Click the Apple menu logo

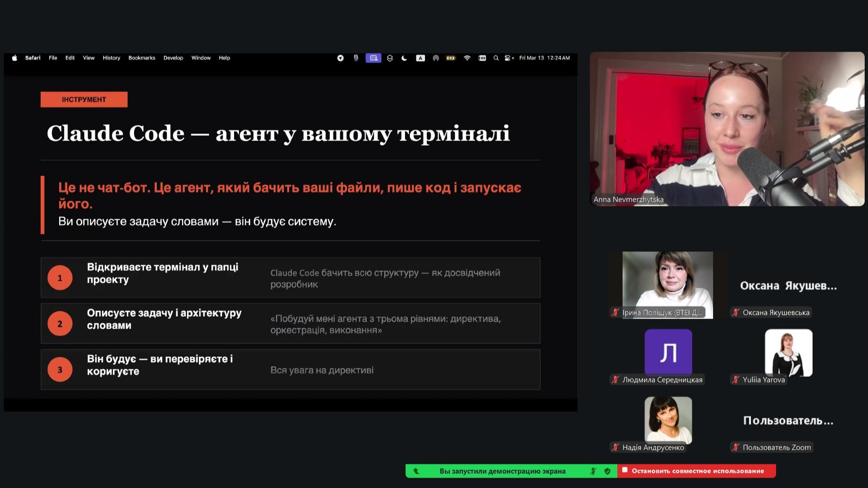(15, 58)
